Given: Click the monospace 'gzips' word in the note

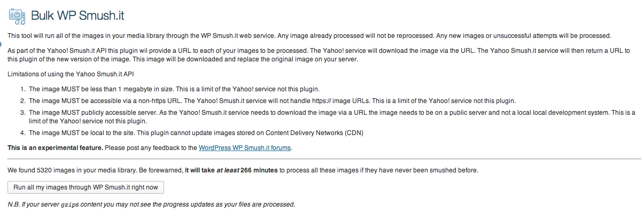Looking at the screenshot, I should point(69,204).
